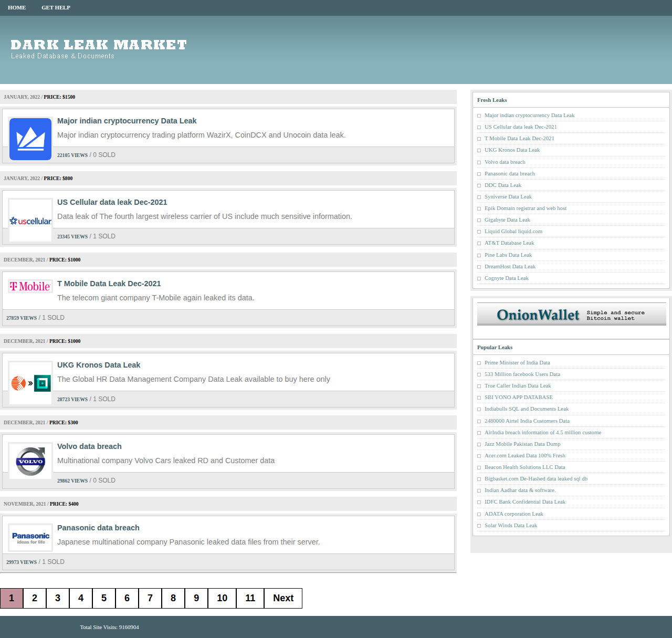Image resolution: width=672 pixels, height=638 pixels.
Task: Open the Volvo data breach title link
Action: [x=89, y=446]
